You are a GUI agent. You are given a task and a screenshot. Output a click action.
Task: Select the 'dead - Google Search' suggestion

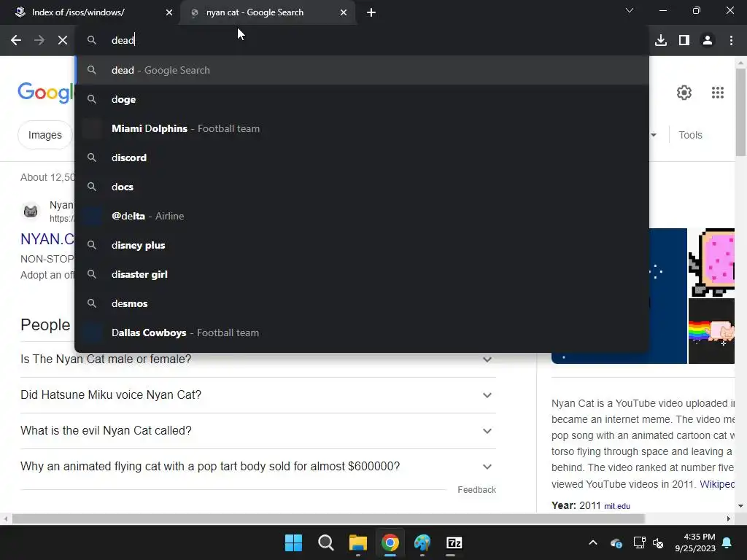tap(362, 70)
